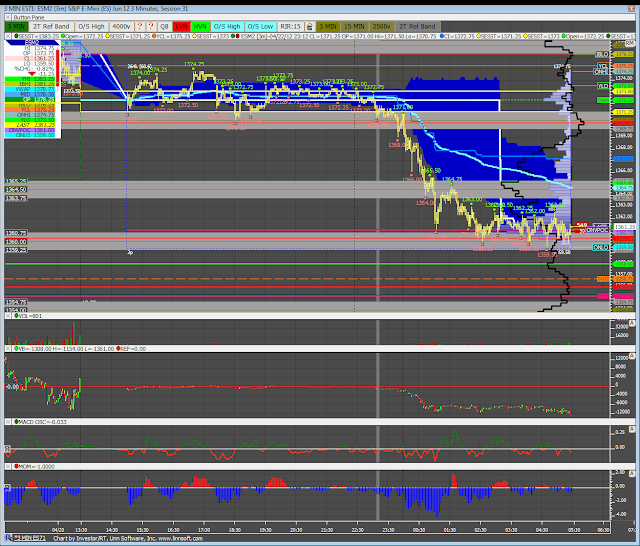This screenshot has height=546, width=640.
Task: Click the green VOL legend dot
Action: [x=16, y=316]
